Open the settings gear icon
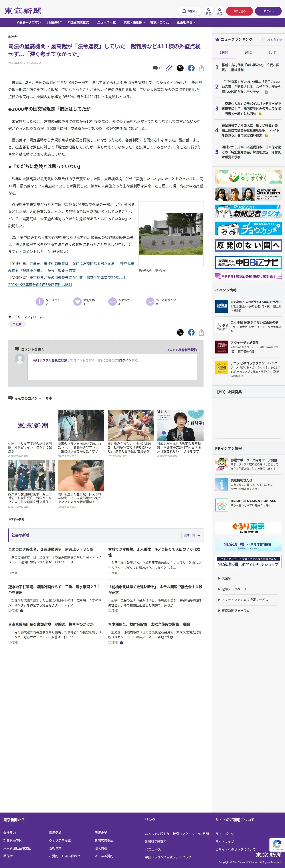Image resolution: width=285 pixels, height=868 pixels. click(219, 11)
